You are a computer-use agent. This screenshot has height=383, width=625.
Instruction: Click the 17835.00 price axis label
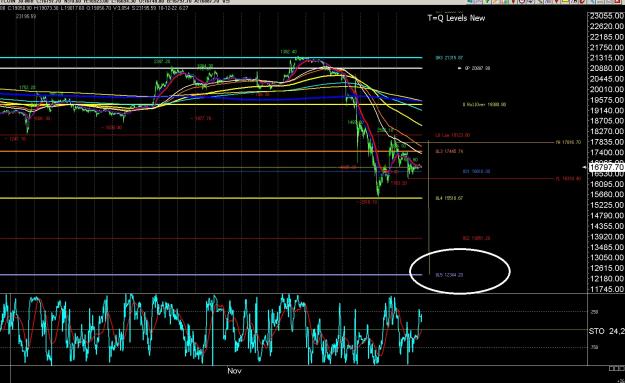pyautogui.click(x=607, y=142)
